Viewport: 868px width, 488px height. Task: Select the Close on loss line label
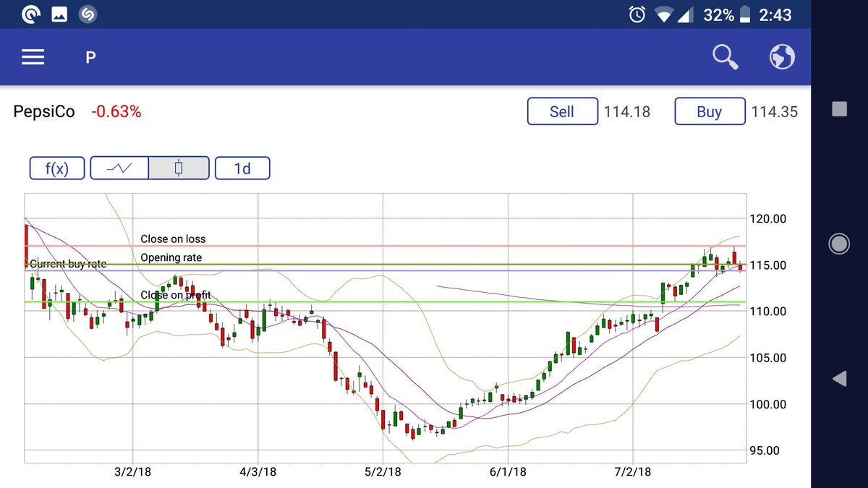[x=173, y=239]
